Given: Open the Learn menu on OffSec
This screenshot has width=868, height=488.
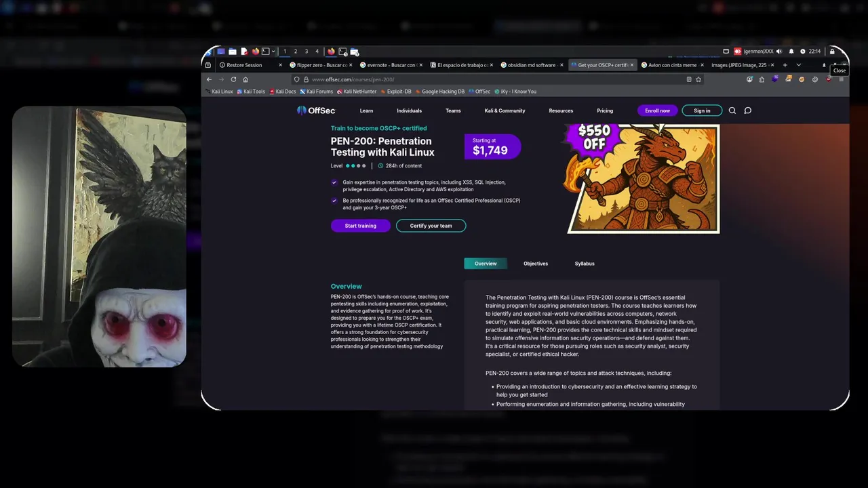Looking at the screenshot, I should tap(366, 110).
